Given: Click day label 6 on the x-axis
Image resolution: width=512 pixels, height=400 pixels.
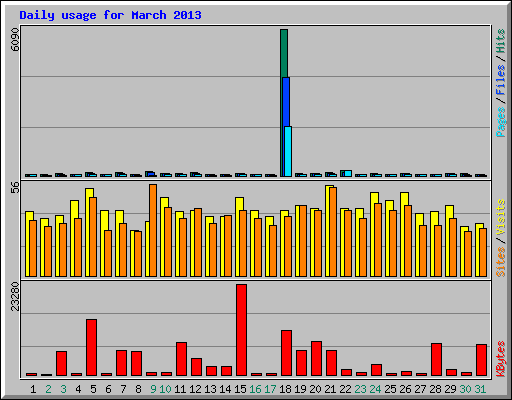Looking at the screenshot, I should pos(108,389).
